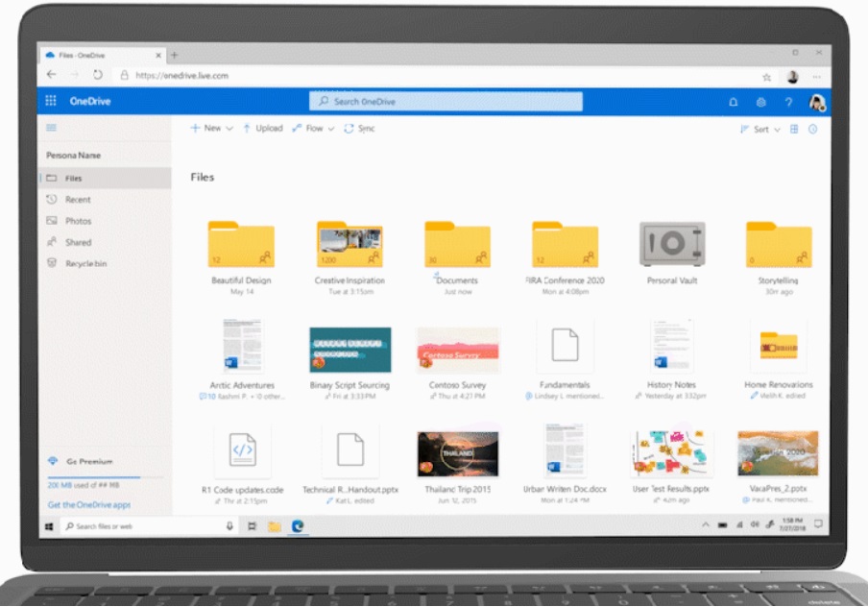Open the Sort dropdown

click(x=760, y=129)
